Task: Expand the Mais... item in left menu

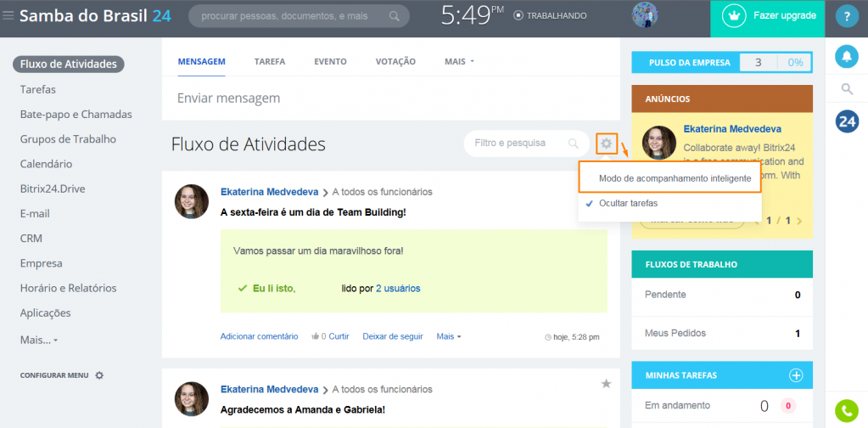Action: pyautogui.click(x=39, y=339)
